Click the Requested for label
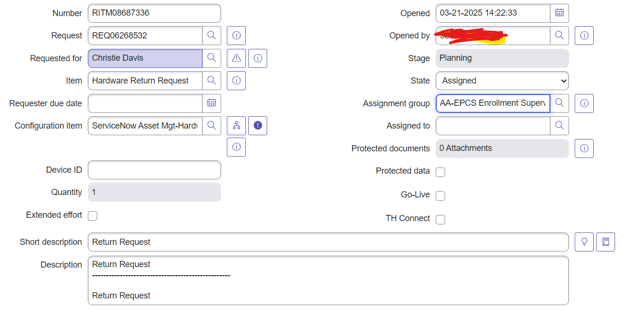Screen dimensions: 644x316 click(x=56, y=58)
